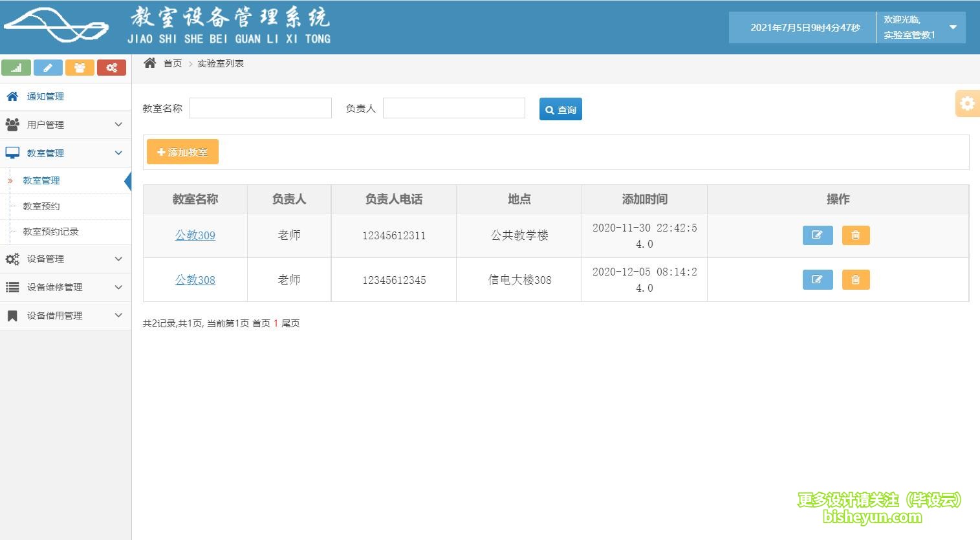Click the 尾页 pagination link

coord(290,323)
